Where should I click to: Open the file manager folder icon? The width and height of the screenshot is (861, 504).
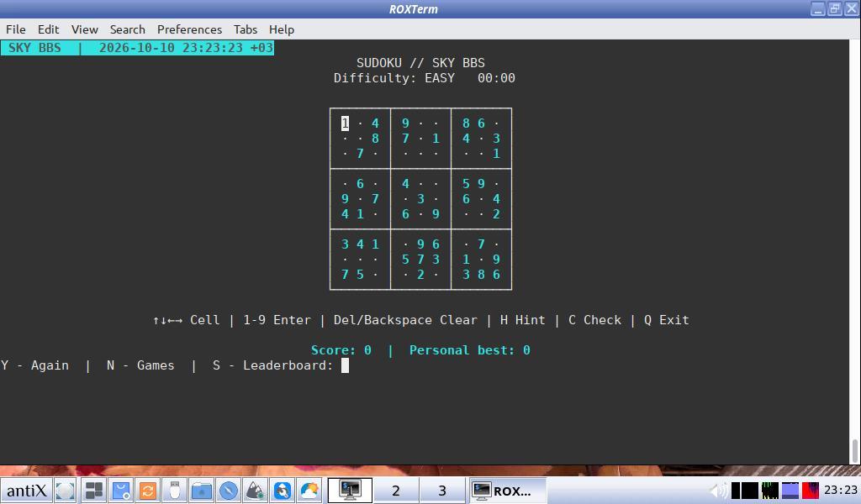click(x=202, y=491)
